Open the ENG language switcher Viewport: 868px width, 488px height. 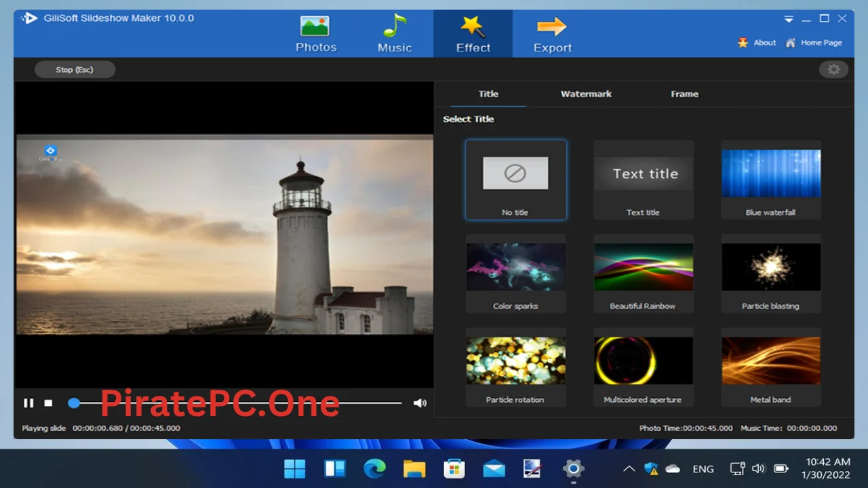click(x=703, y=469)
